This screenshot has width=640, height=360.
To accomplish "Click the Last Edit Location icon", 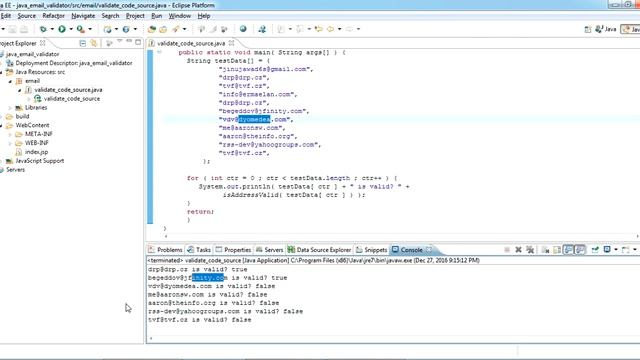I will [x=319, y=29].
